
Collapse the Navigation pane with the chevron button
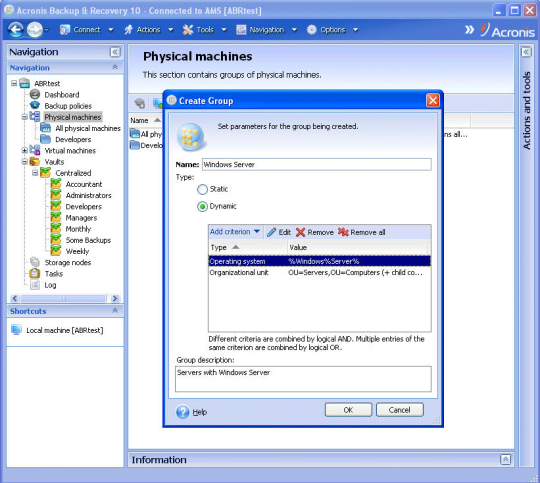[115, 52]
